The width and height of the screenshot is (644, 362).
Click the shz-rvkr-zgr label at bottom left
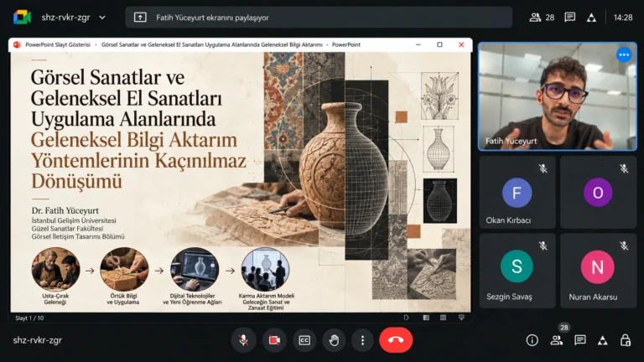click(38, 340)
